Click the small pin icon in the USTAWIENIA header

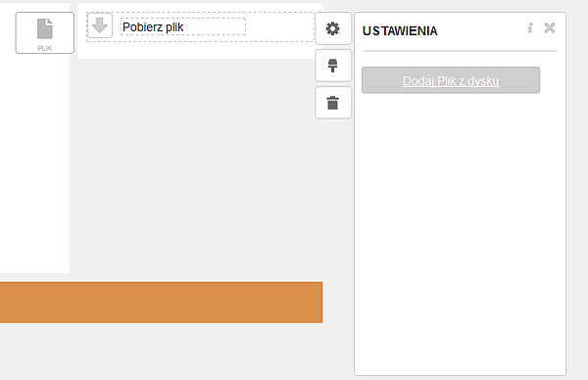(530, 28)
